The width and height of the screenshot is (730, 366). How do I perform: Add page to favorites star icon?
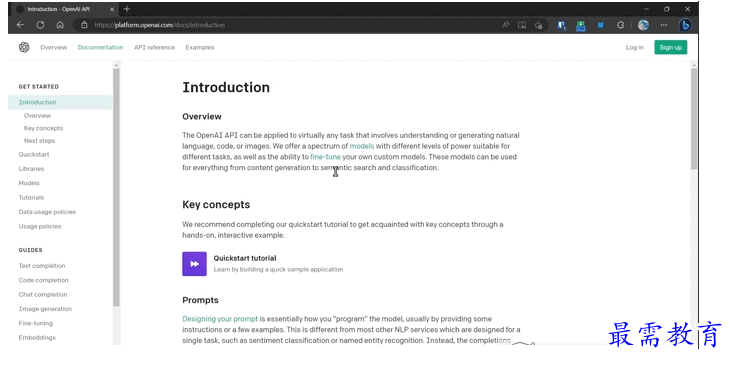click(539, 25)
